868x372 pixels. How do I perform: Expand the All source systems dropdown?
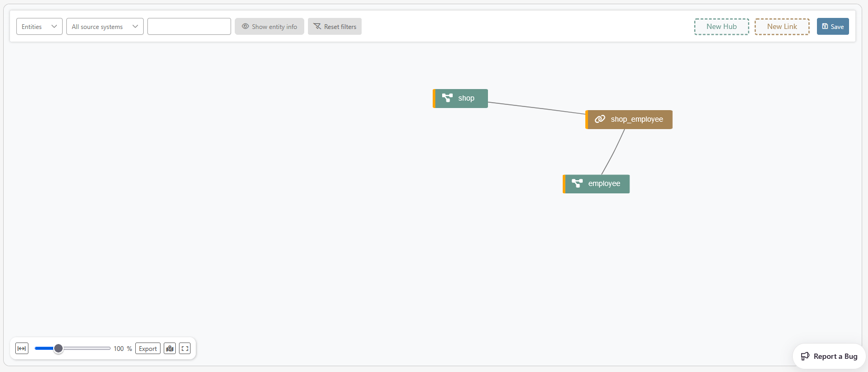[x=105, y=26]
